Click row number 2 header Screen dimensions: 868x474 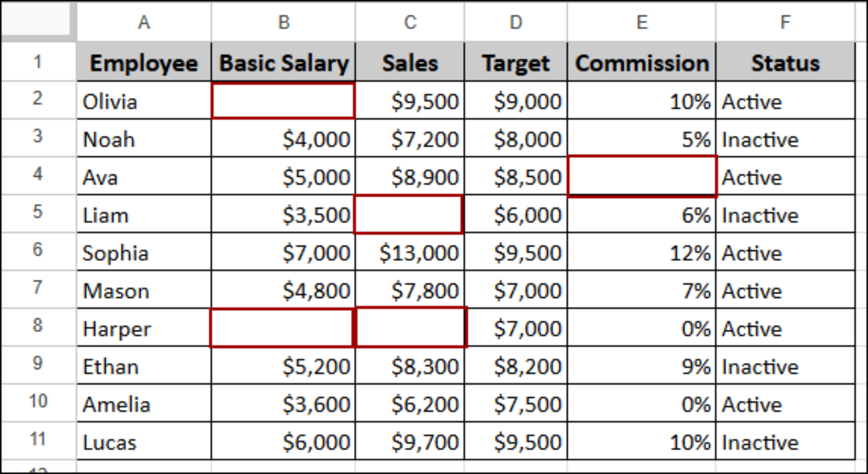coord(37,101)
